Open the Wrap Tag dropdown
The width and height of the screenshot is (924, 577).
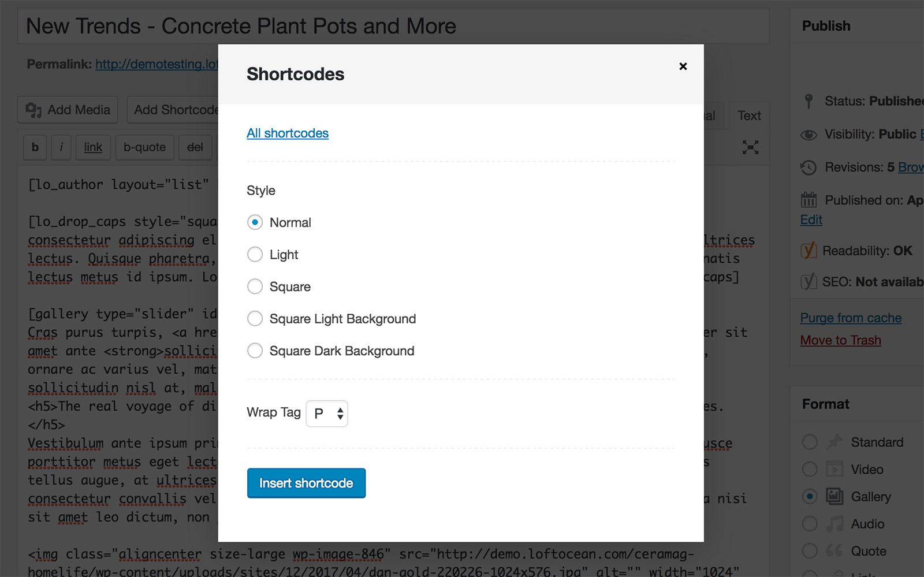click(327, 414)
